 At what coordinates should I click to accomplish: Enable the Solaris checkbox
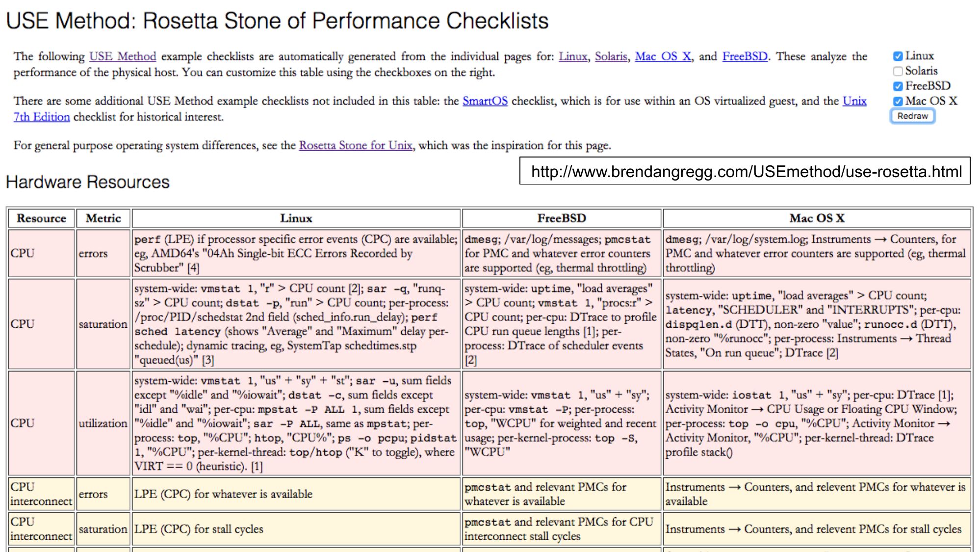(x=898, y=72)
